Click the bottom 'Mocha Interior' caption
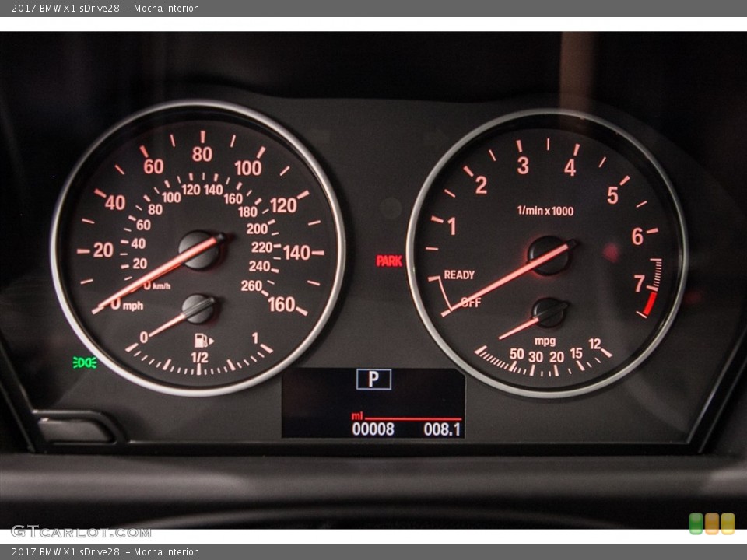Viewport: 747px width, 560px height. pos(165,552)
